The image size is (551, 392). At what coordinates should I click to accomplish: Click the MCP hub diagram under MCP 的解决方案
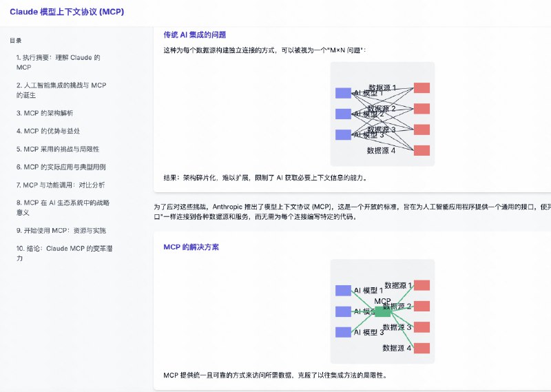tap(382, 311)
